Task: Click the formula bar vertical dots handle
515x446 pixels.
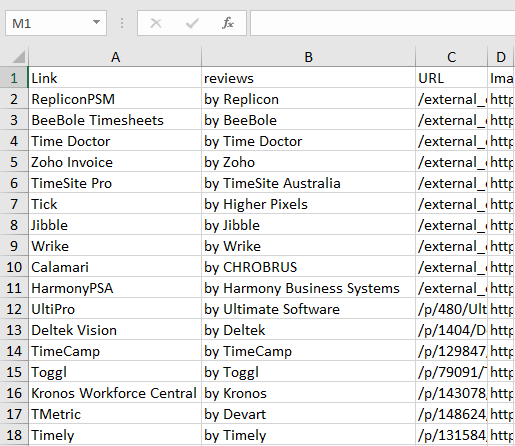Action: point(122,23)
